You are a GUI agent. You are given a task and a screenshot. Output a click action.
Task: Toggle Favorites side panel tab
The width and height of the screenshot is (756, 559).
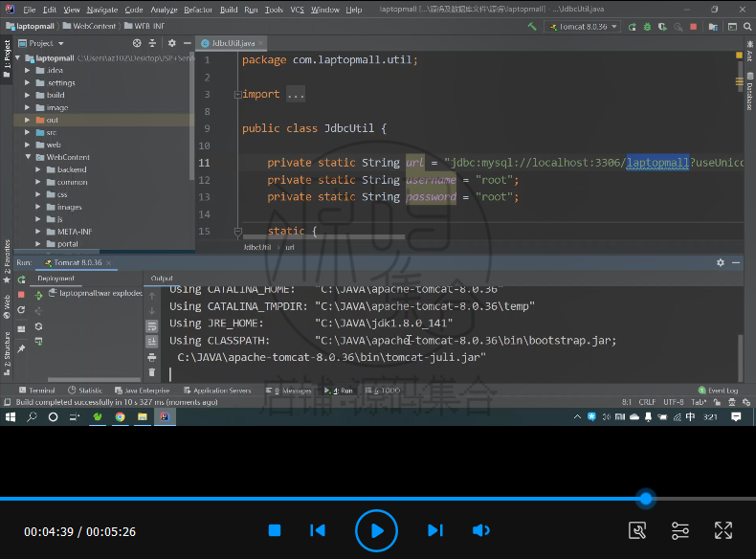coord(7,261)
